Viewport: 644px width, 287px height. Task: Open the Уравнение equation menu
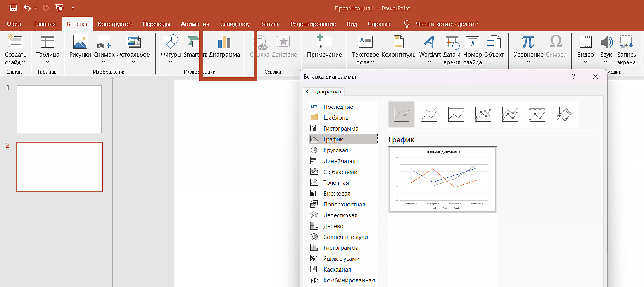[528, 50]
